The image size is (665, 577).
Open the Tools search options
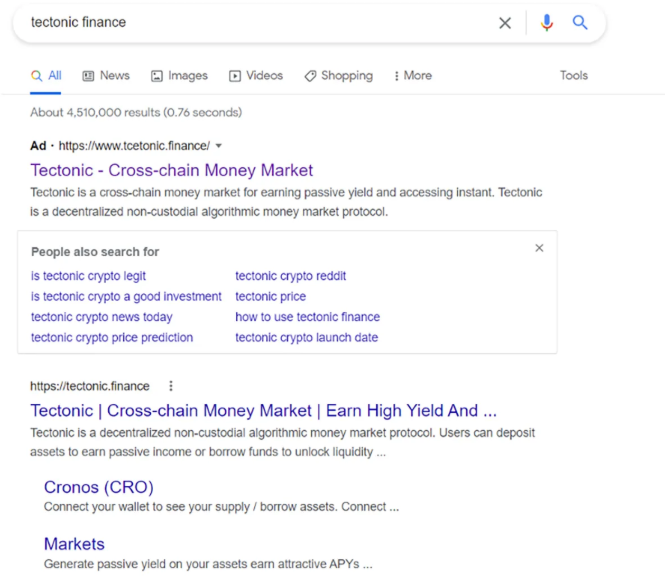(574, 76)
